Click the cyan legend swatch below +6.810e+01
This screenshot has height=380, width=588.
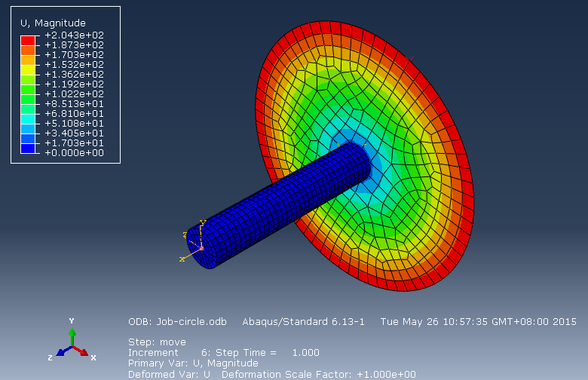pos(28,119)
